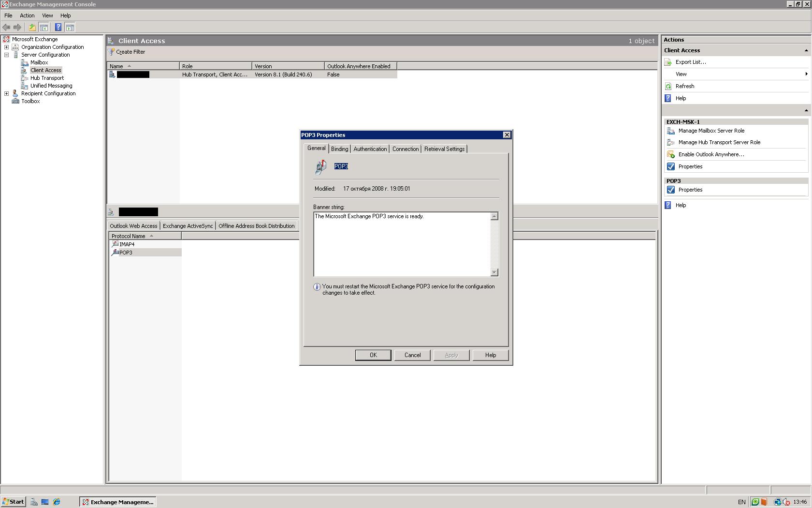
Task: Expand Organization Configuration node
Action: point(7,47)
